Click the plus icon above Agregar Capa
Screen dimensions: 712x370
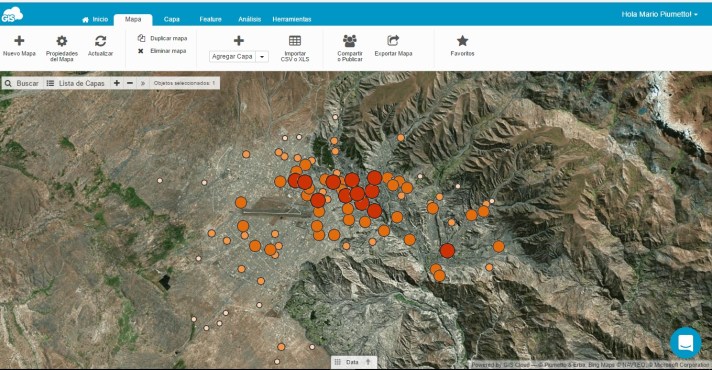pyautogui.click(x=239, y=41)
